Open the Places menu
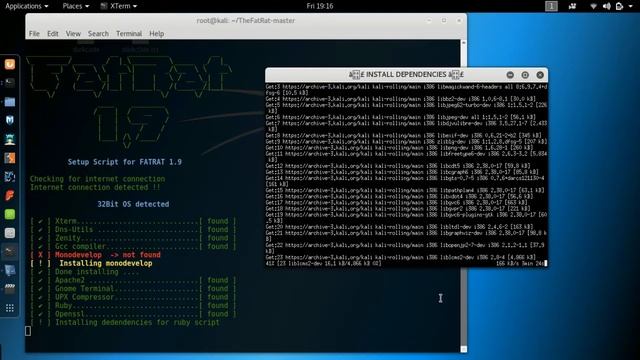The image size is (640, 360). point(76,6)
